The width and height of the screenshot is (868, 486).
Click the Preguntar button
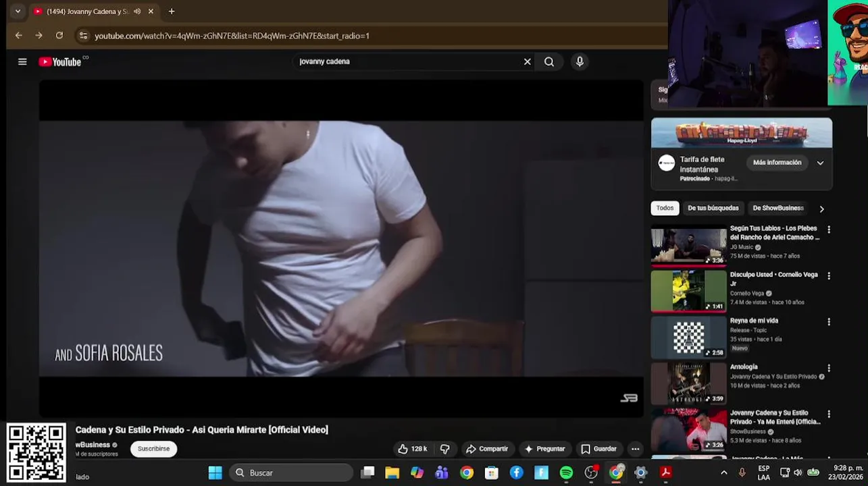(x=544, y=449)
